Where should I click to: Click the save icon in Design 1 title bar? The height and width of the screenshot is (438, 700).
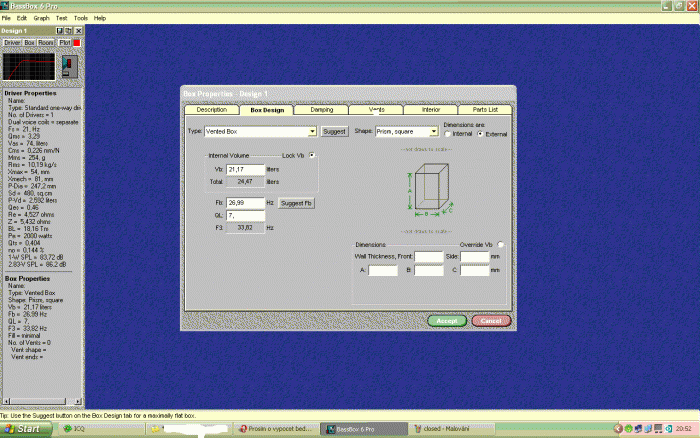60,31
